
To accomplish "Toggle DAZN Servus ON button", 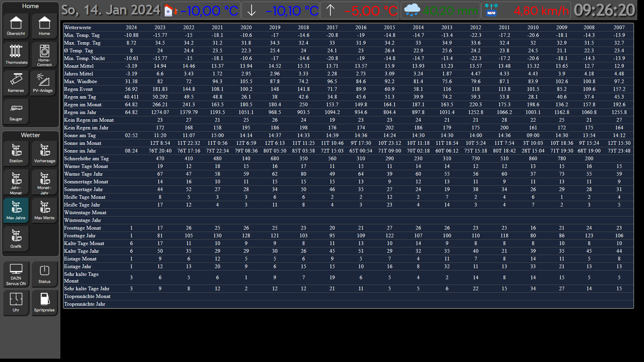I will coord(16,274).
